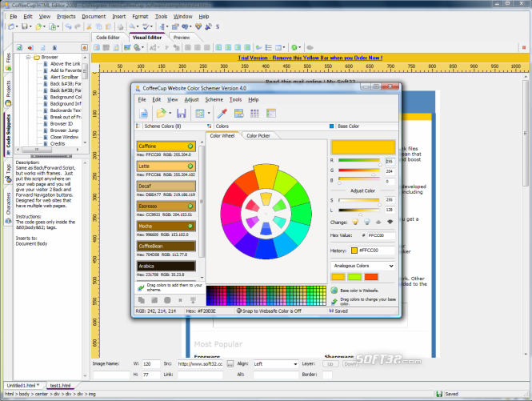Click the Color Schemer website preview icon
Viewport: 532px width, 401px height.
pyautogui.click(x=239, y=113)
